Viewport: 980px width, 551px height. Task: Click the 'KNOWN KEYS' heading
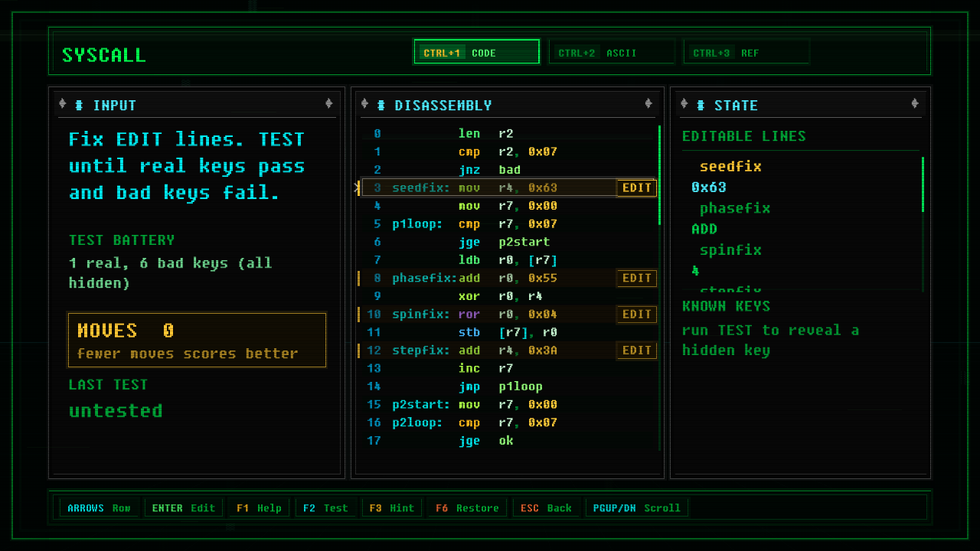click(x=726, y=306)
